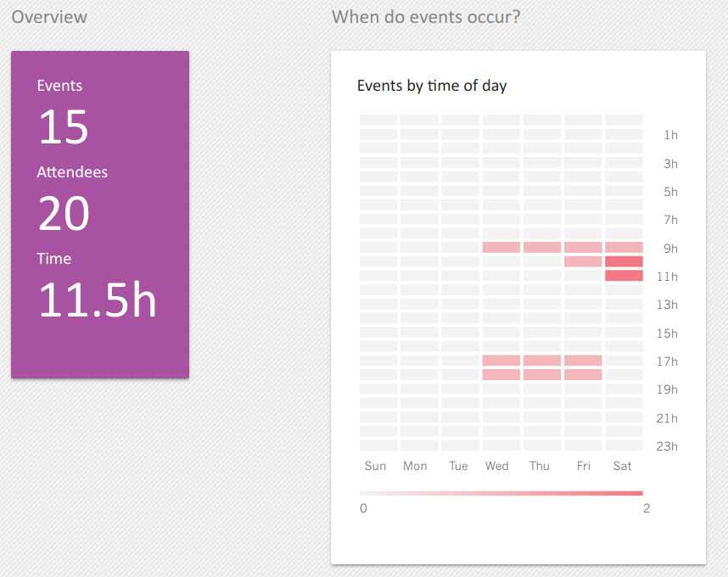Click the Sat column label
Screen dimensions: 728x577
(622, 466)
